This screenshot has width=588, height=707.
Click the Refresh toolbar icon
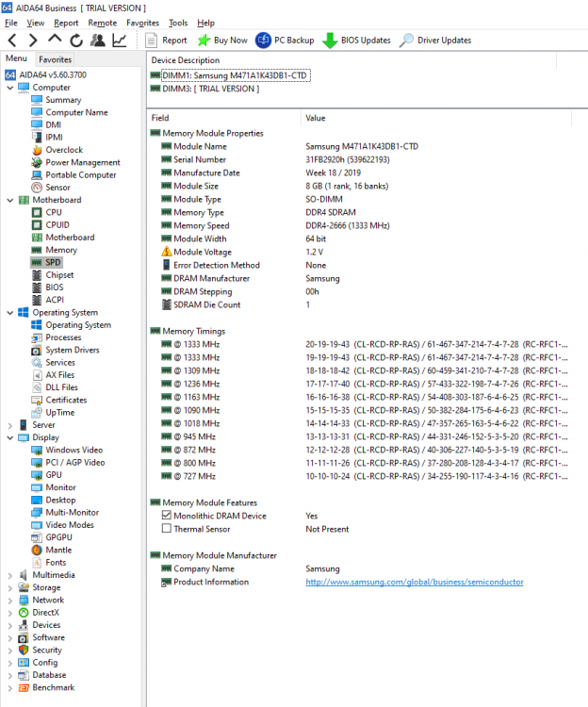click(x=76, y=41)
